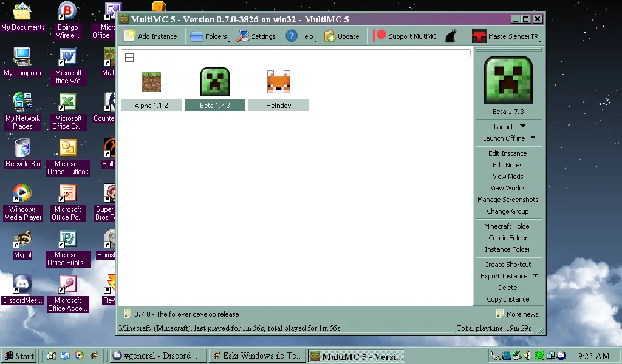Viewport: 622px width, 364px height.
Task: Open My Computer desktop icon
Action: pyautogui.click(x=22, y=62)
